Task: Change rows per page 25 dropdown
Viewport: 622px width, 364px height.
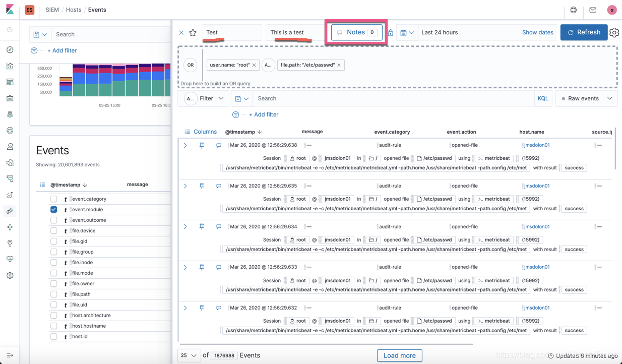Action: click(x=189, y=355)
